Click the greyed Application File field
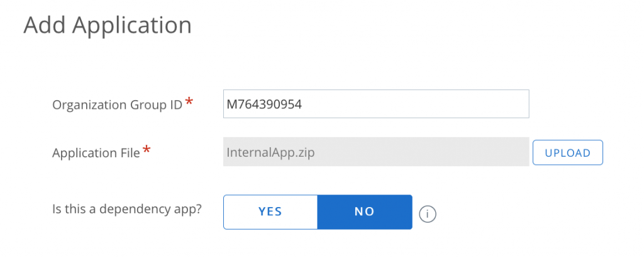 tap(376, 152)
